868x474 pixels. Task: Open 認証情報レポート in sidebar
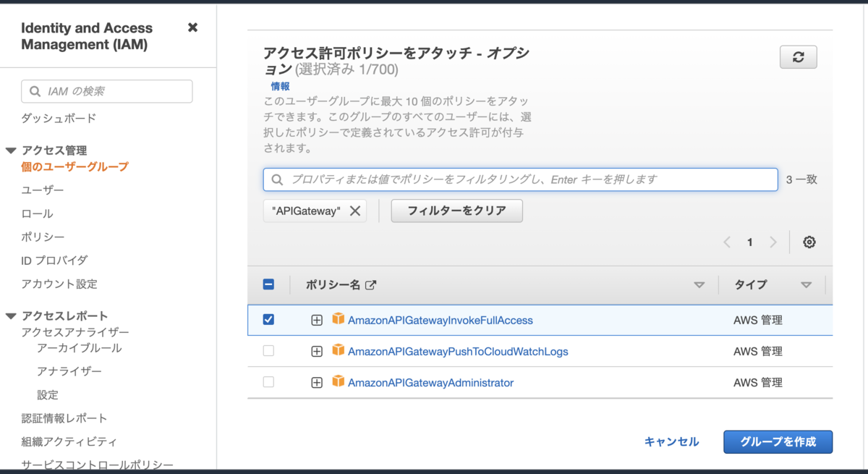coord(64,418)
